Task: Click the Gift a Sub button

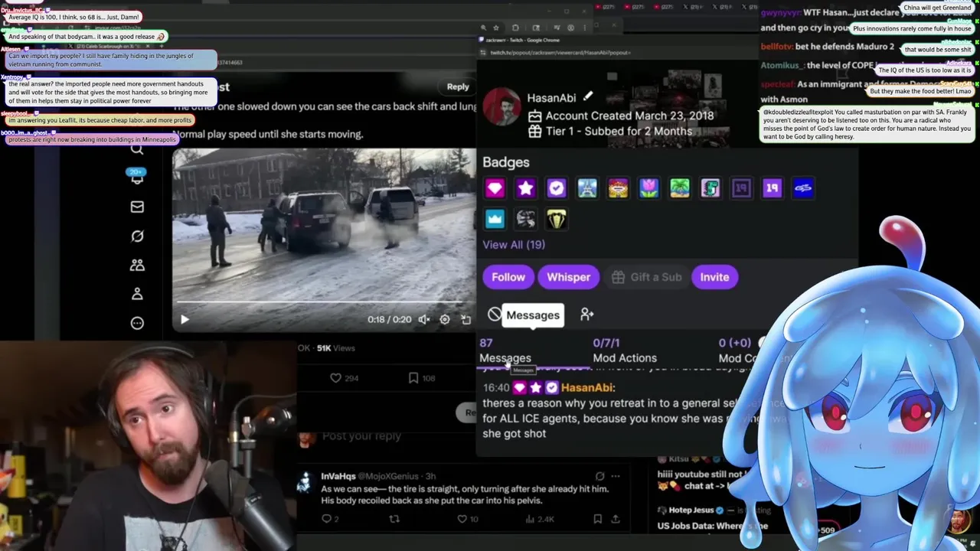Action: (646, 277)
